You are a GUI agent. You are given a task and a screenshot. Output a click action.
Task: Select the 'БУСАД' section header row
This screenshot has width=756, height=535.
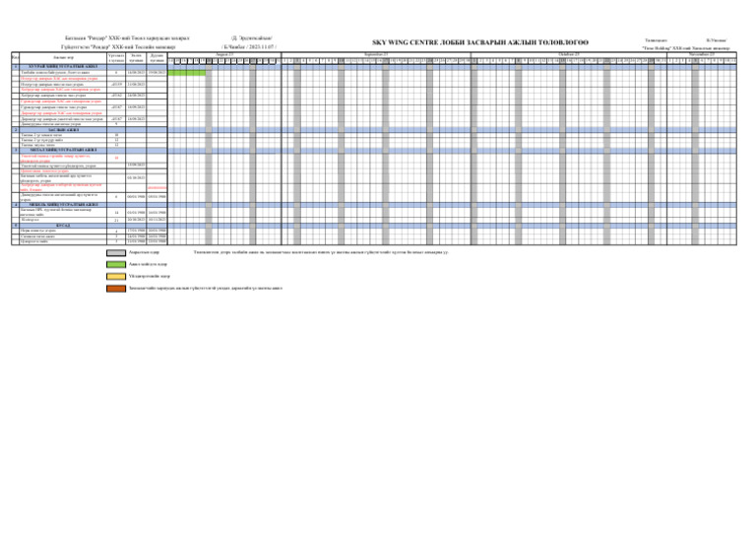pyautogui.click(x=63, y=226)
